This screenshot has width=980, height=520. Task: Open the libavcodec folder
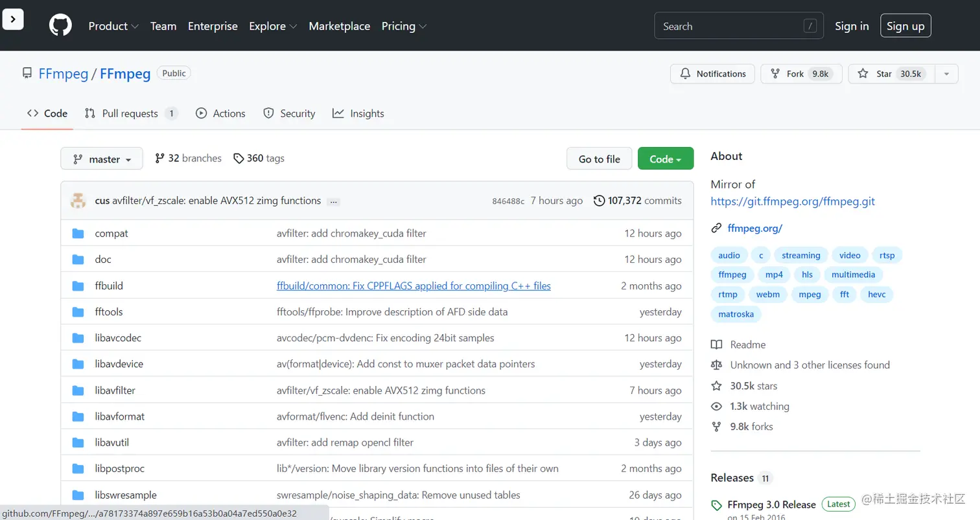point(118,338)
